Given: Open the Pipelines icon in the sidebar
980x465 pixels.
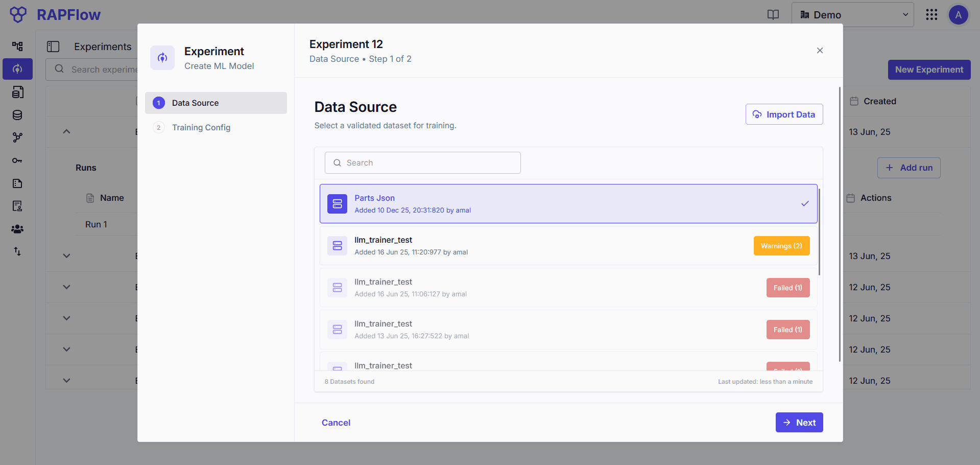Looking at the screenshot, I should [x=17, y=46].
